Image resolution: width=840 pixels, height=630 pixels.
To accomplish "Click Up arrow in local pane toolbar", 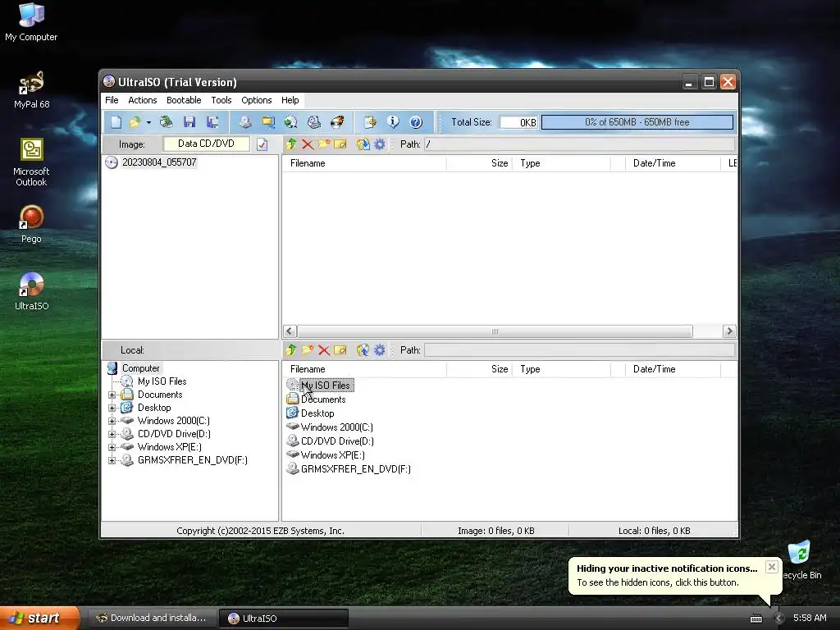I will point(291,349).
